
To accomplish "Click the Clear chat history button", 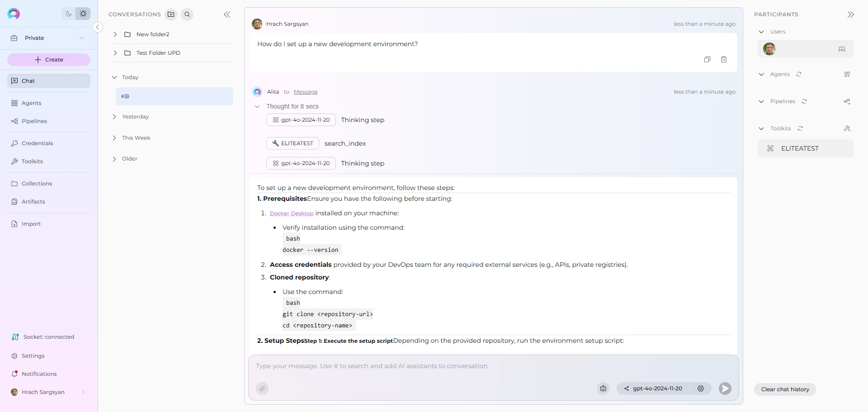I will click(785, 389).
